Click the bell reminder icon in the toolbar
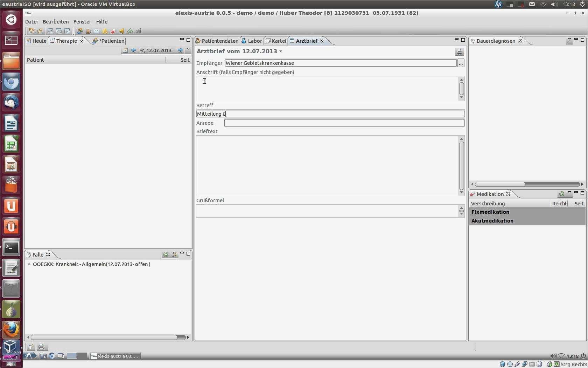588x368 pixels. 121,31
